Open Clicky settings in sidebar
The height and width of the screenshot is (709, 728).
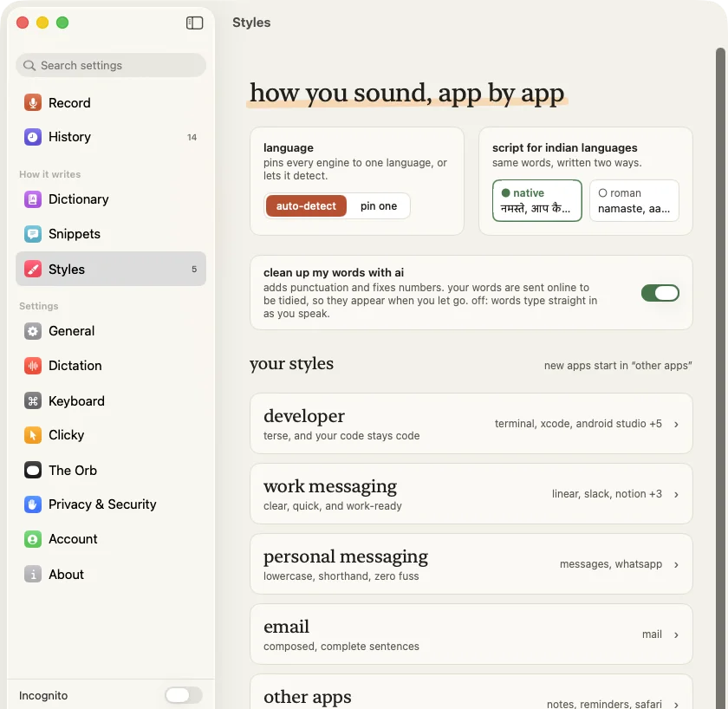67,435
